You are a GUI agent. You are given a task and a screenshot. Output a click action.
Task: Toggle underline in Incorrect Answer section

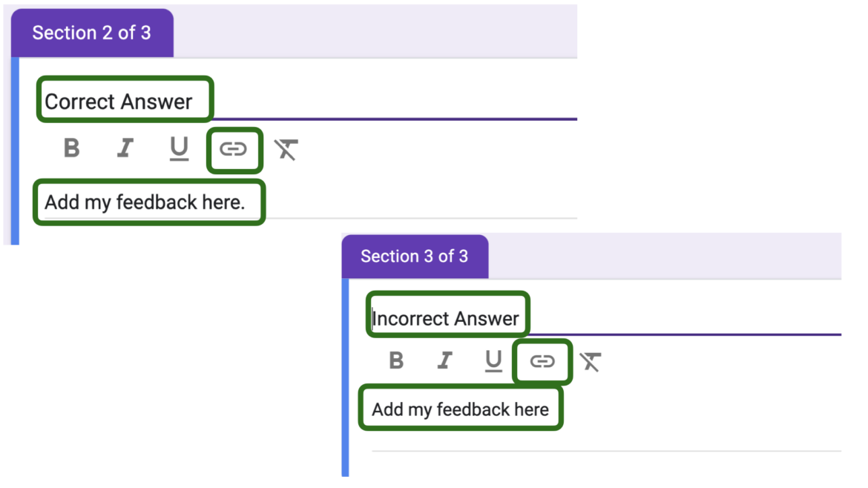click(x=493, y=361)
